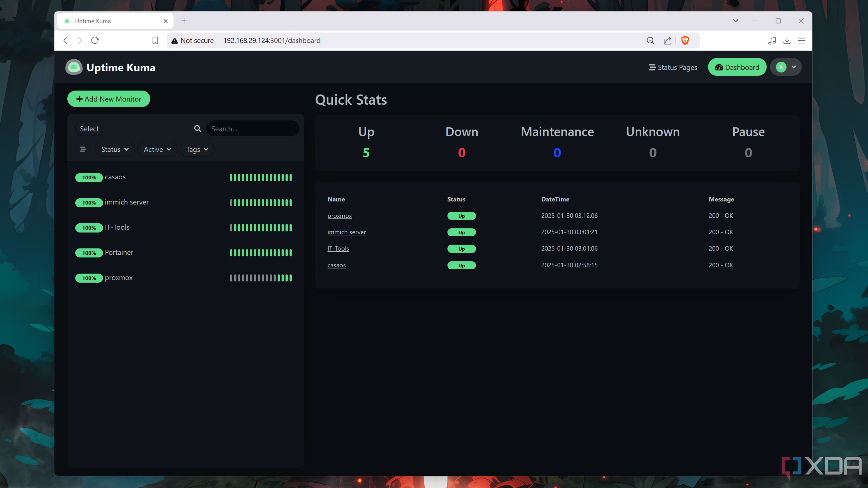Reload the page with the refresh icon
868x488 pixels.
(x=95, y=40)
